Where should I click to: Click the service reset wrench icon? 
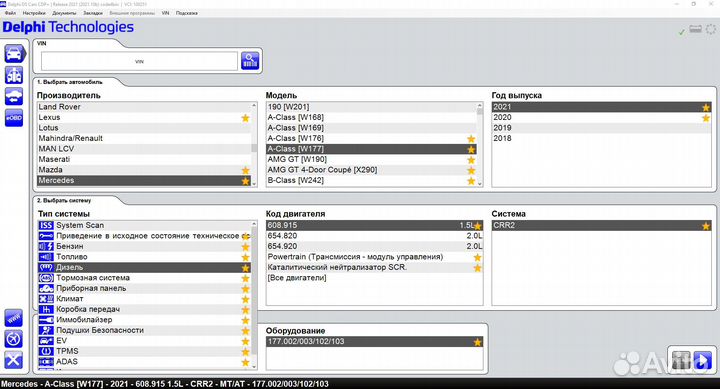[46, 236]
